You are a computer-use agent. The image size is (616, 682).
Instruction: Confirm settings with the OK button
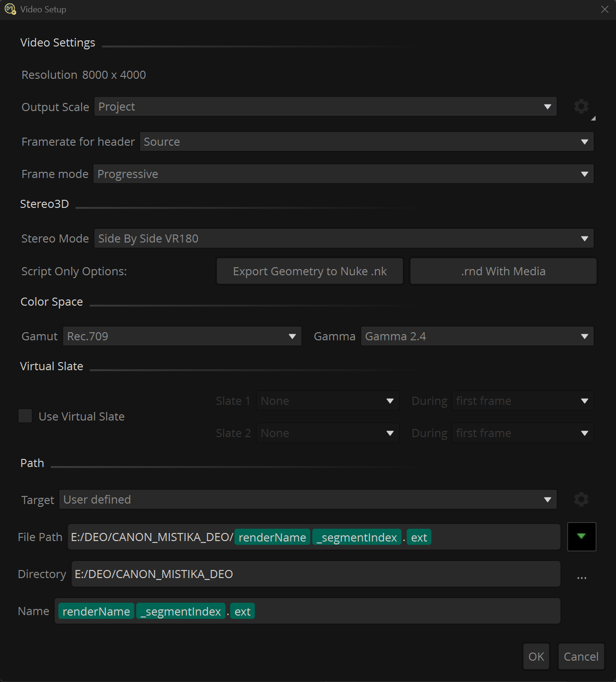pos(536,656)
